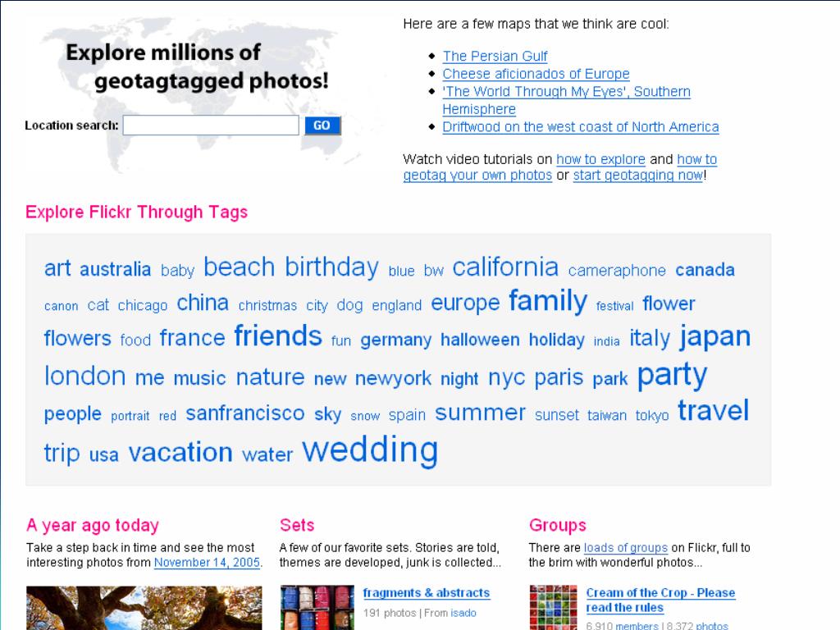Image resolution: width=840 pixels, height=630 pixels.
Task: Explore the 'london' tag
Action: click(x=84, y=376)
